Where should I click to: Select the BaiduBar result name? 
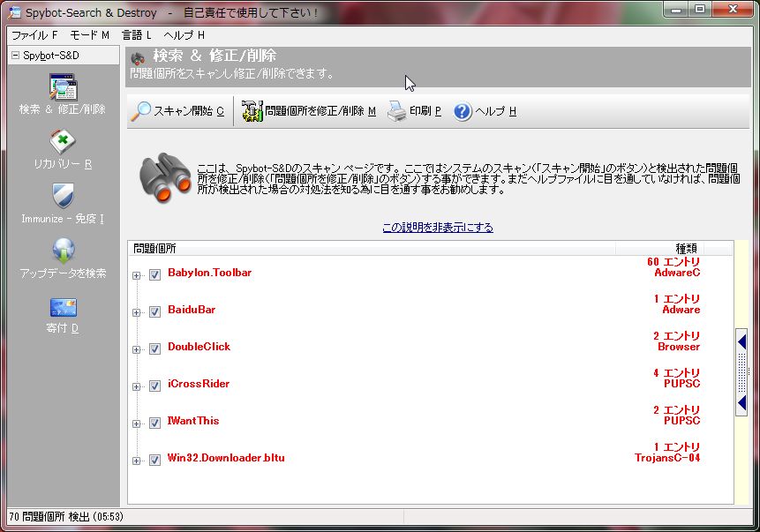point(192,309)
